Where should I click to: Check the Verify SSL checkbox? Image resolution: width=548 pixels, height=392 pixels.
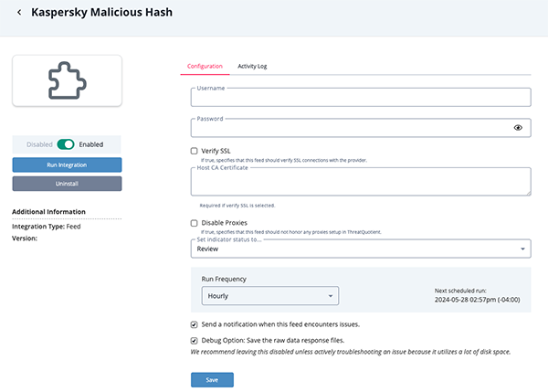pos(194,151)
